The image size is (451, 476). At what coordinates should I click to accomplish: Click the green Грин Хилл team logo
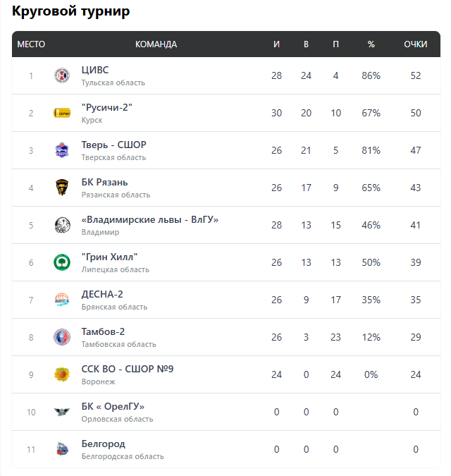click(x=62, y=262)
